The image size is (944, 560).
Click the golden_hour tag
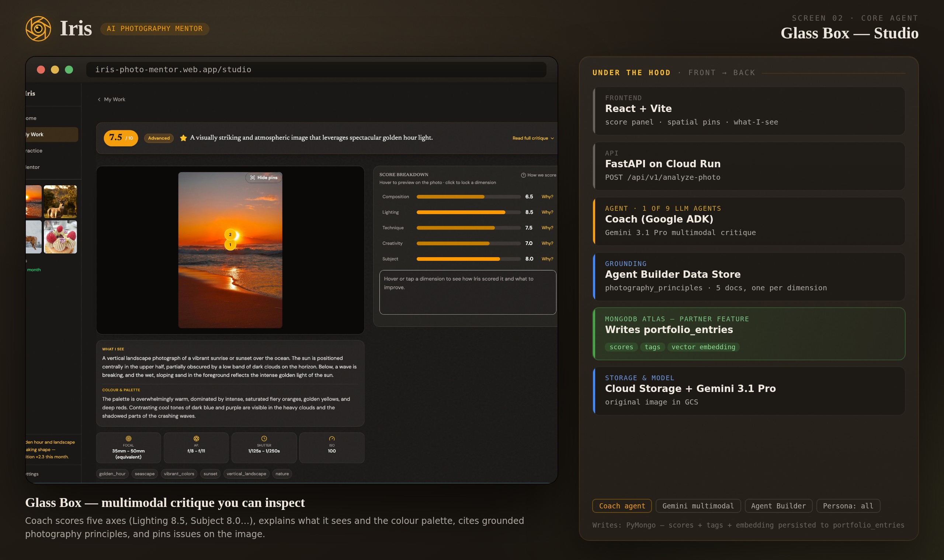[x=112, y=474]
